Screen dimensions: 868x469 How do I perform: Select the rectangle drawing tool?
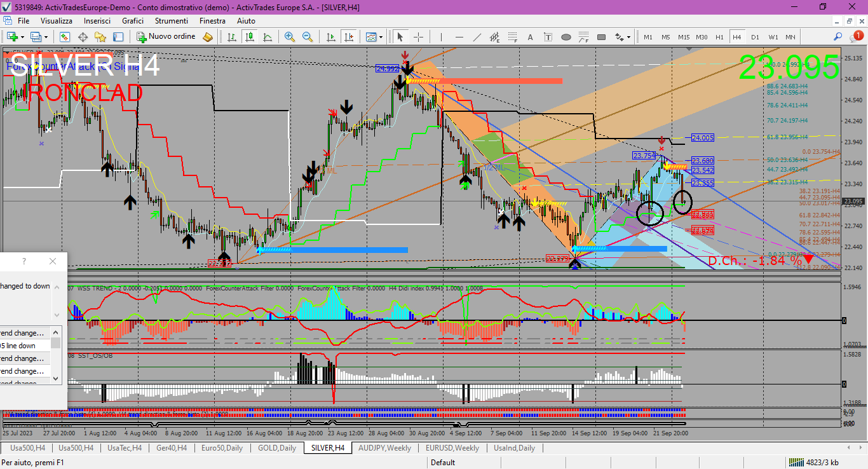[x=602, y=37]
